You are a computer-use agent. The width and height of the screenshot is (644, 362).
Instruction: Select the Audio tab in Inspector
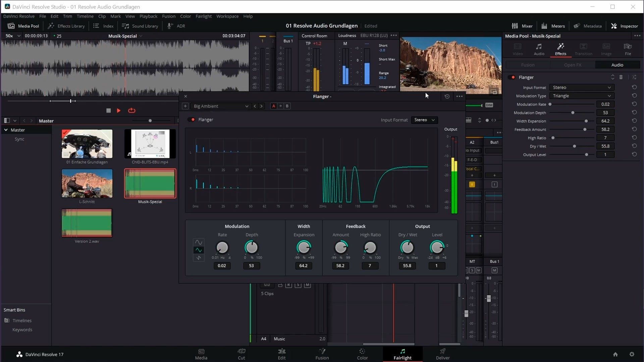tap(539, 49)
